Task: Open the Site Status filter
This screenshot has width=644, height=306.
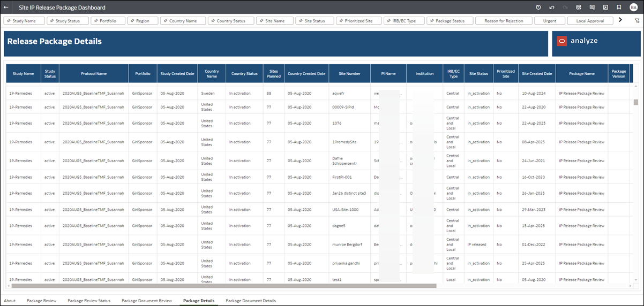Action: click(x=314, y=21)
